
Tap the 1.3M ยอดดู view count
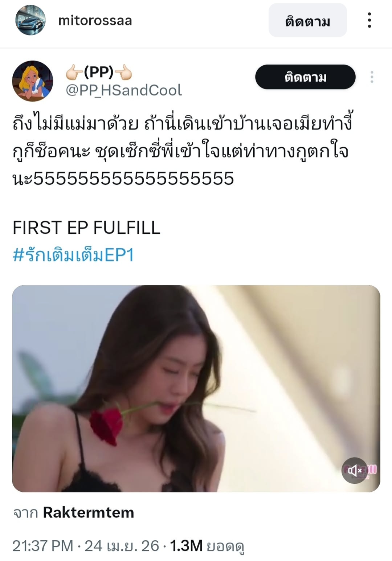(x=207, y=546)
